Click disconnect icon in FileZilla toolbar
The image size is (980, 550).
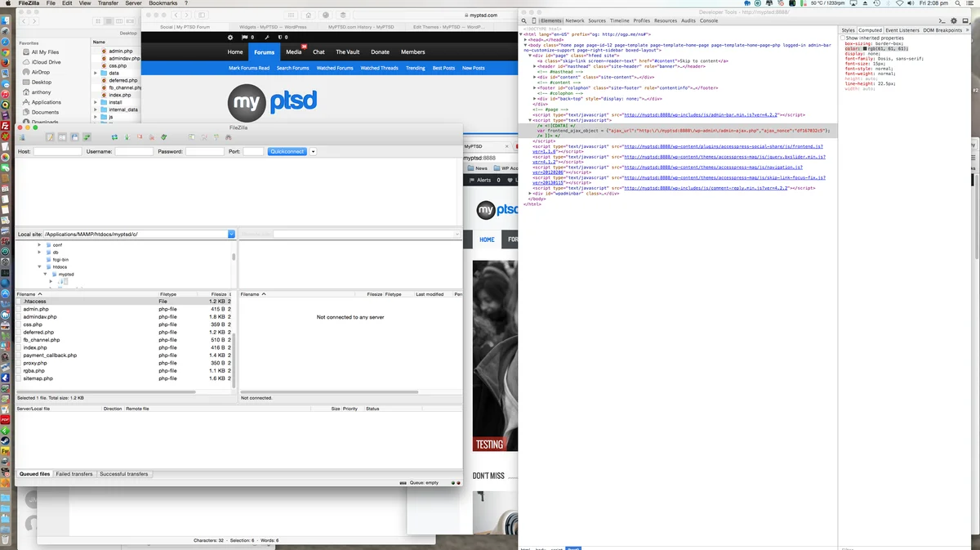(152, 137)
